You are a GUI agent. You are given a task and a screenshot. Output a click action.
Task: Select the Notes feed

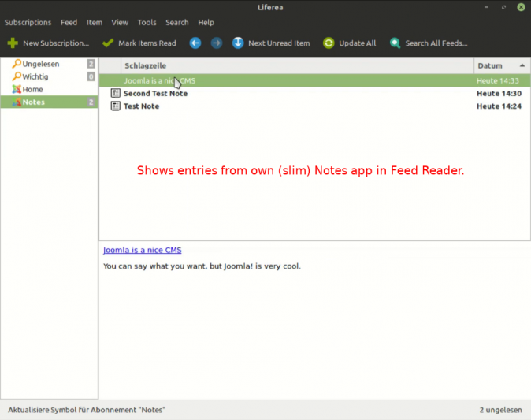(34, 102)
